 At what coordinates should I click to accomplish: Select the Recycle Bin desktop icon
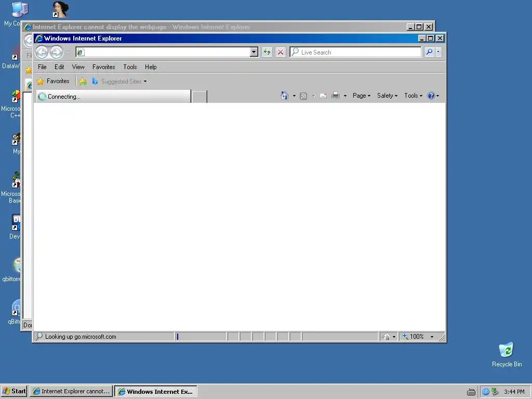pos(507,354)
